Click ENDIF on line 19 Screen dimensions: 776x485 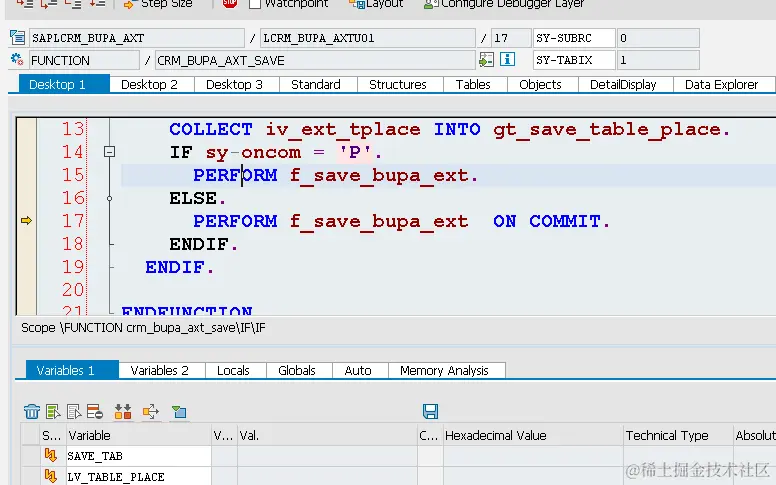pyautogui.click(x=175, y=267)
